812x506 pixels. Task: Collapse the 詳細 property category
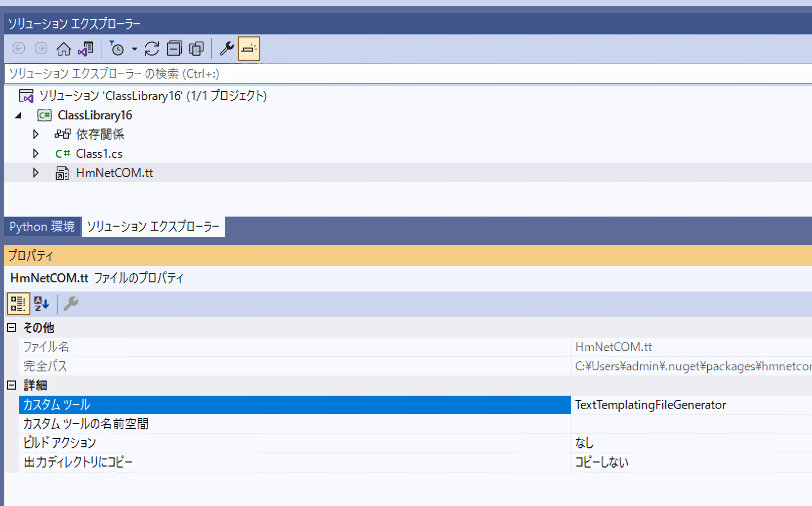point(12,385)
